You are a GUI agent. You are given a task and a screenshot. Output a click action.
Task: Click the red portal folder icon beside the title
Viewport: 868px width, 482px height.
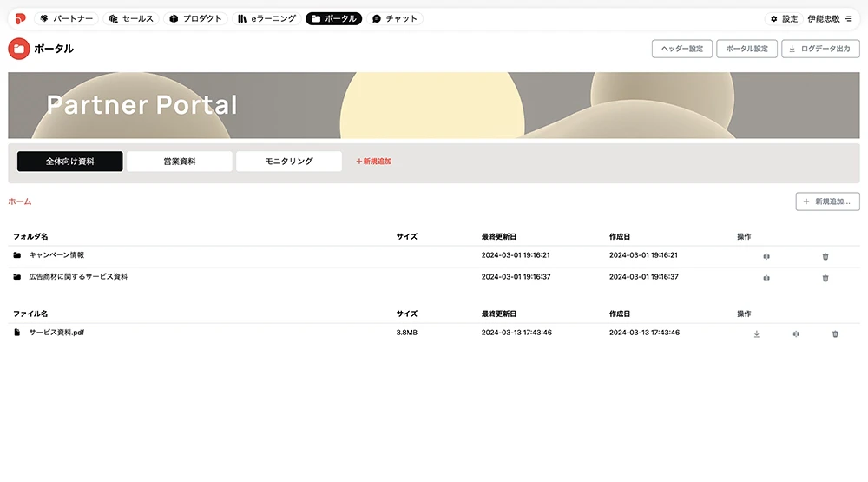pos(19,49)
